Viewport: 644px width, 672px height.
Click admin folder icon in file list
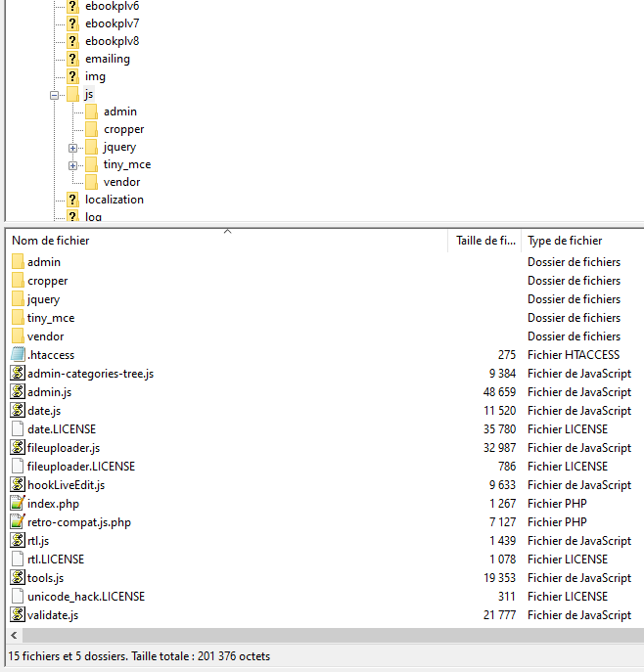point(18,262)
